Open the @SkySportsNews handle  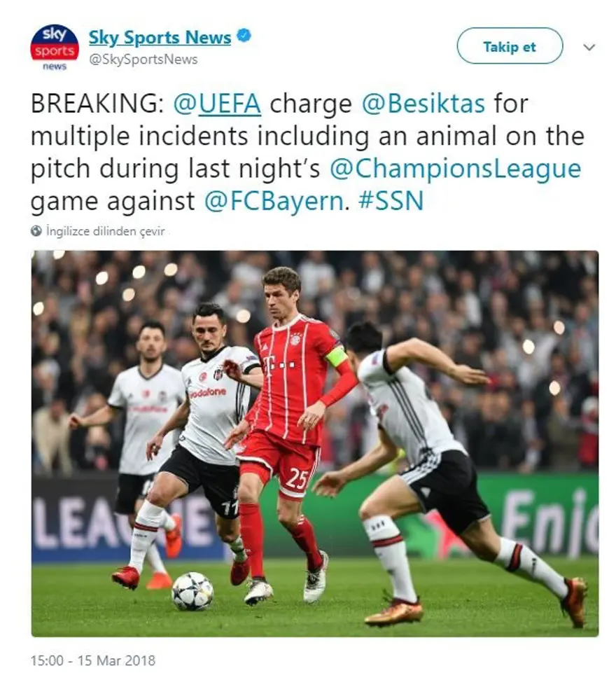(143, 60)
